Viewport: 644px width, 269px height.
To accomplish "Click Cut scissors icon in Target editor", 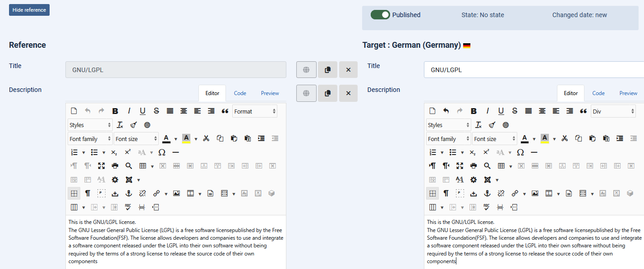I will point(564,139).
